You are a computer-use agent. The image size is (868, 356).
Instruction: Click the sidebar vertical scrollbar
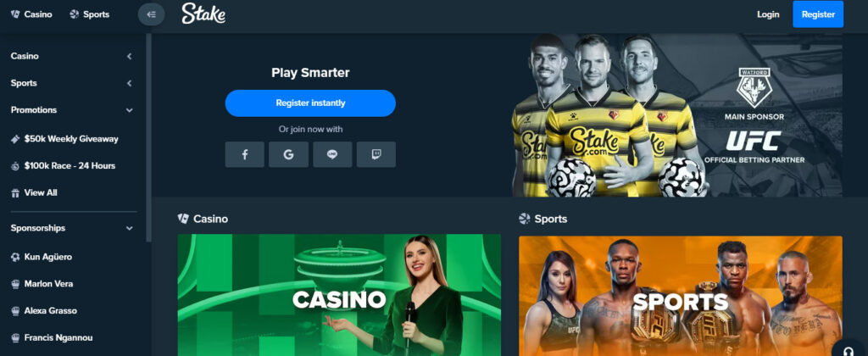pyautogui.click(x=148, y=137)
